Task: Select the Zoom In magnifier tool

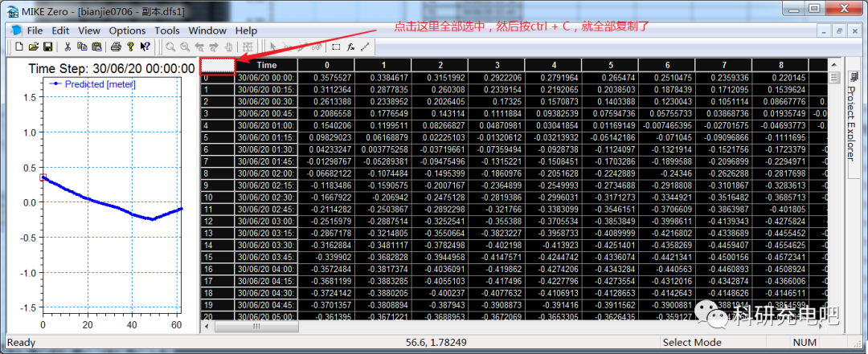Action: [170, 47]
